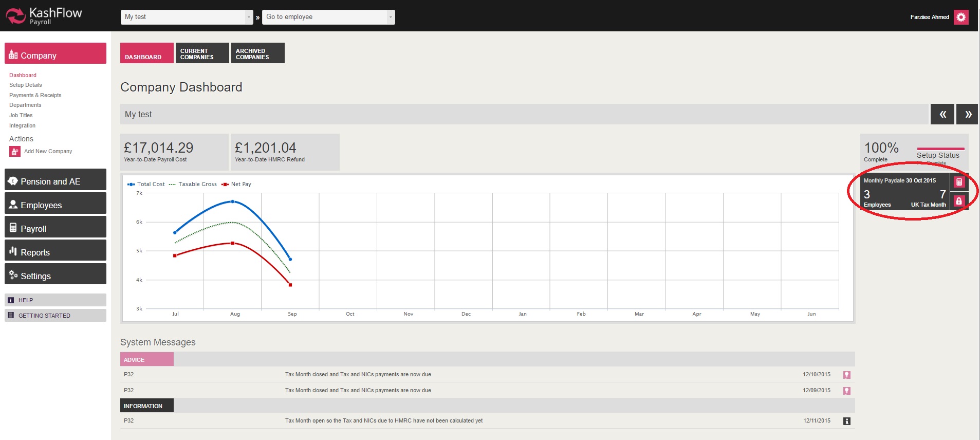This screenshot has height=440, width=980.
Task: Click the Setup Status progress bar
Action: point(940,149)
